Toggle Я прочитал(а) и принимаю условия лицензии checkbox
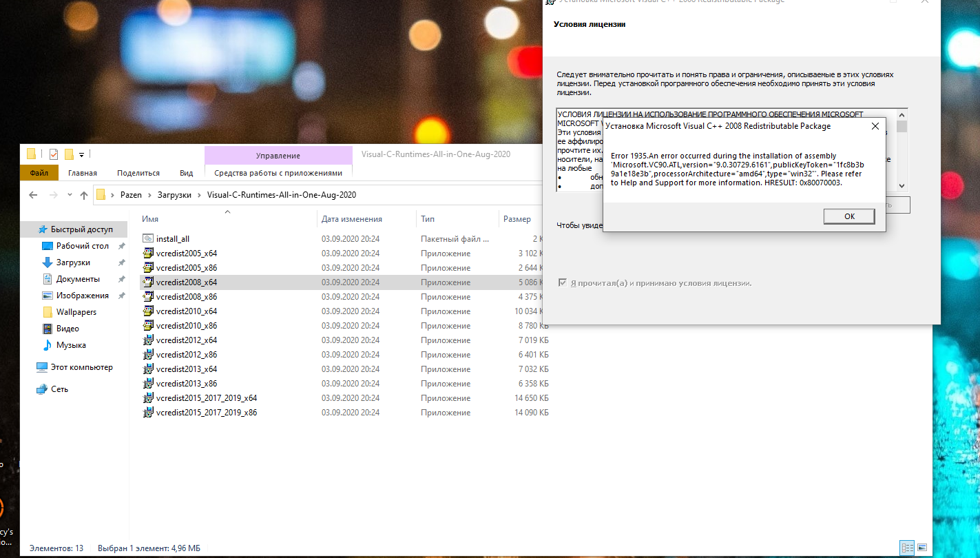Screen dimensions: 980x558 (x=563, y=283)
